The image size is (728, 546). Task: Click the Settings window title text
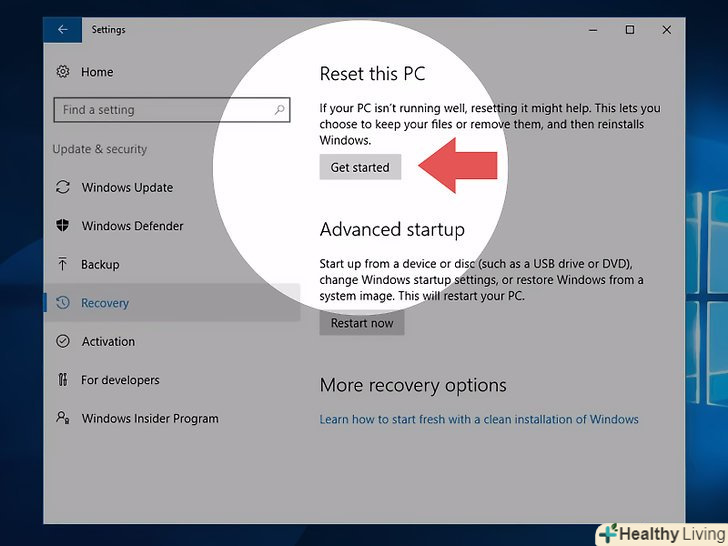pyautogui.click(x=108, y=30)
